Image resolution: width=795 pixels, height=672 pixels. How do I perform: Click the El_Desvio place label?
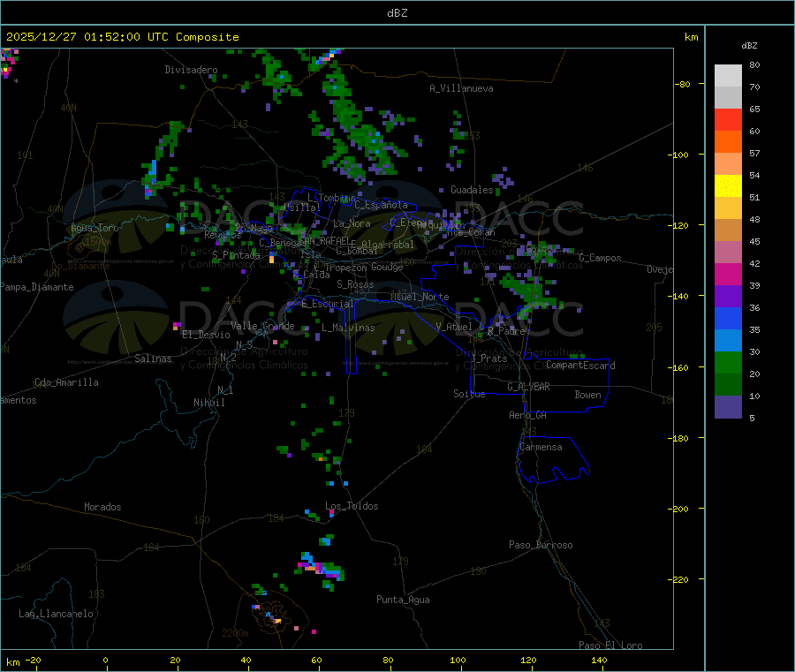click(207, 335)
